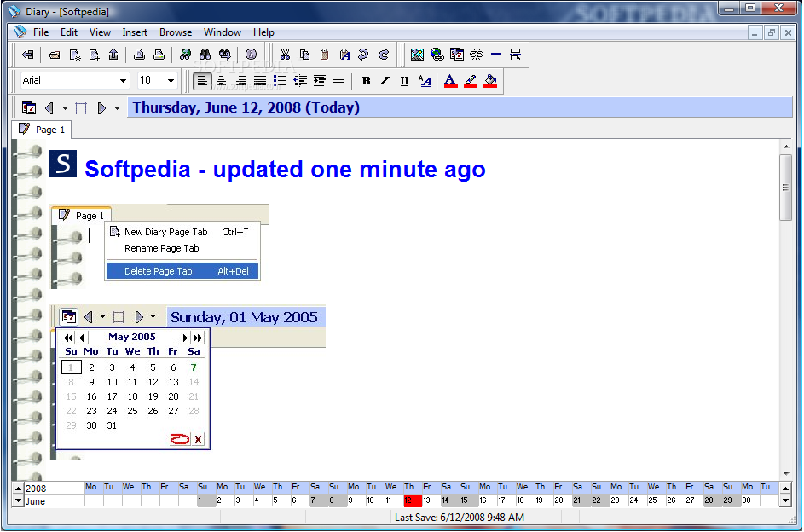
Task: Click down arrow beside June month
Action: click(18, 500)
